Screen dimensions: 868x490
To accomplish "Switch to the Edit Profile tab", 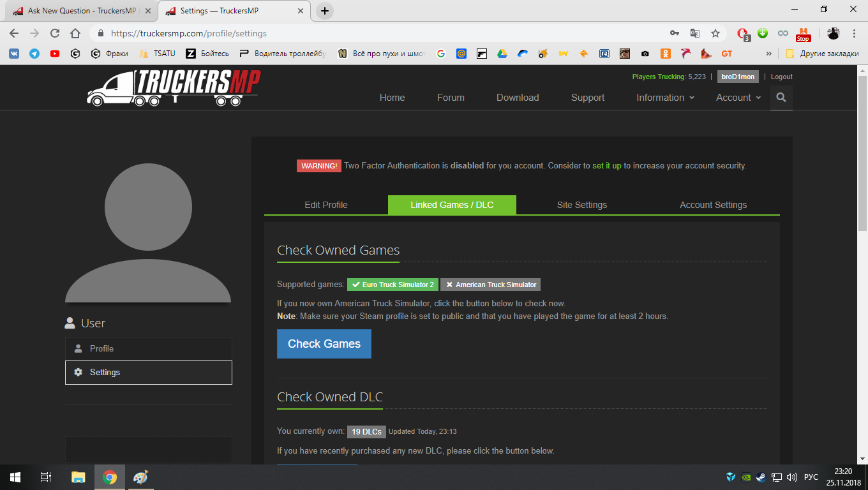I will click(x=326, y=205).
